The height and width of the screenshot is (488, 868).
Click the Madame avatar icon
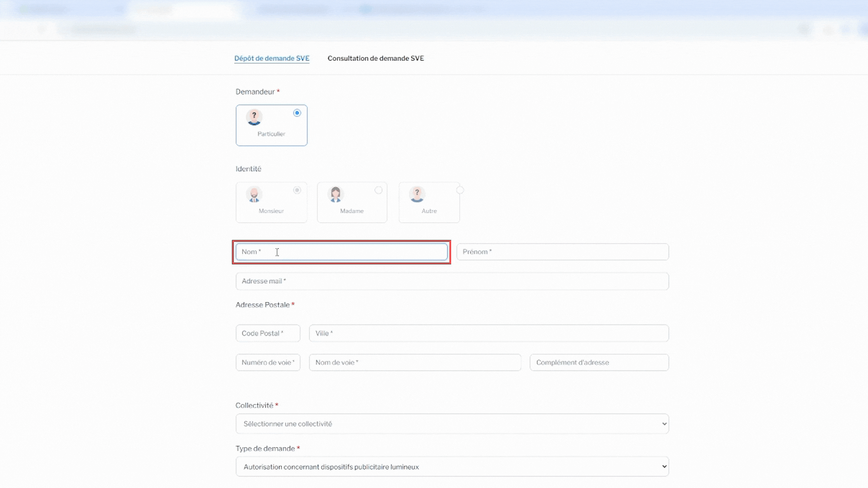[x=335, y=194]
